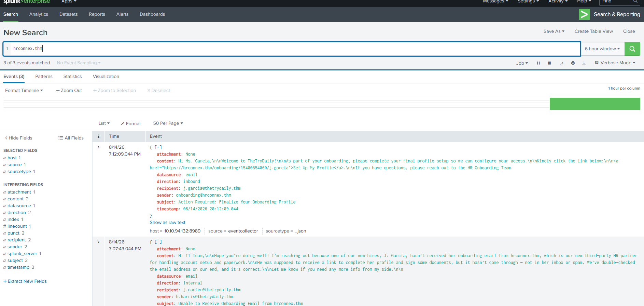The height and width of the screenshot is (306, 644).
Task: Open All Fields dialog
Action: tap(71, 138)
